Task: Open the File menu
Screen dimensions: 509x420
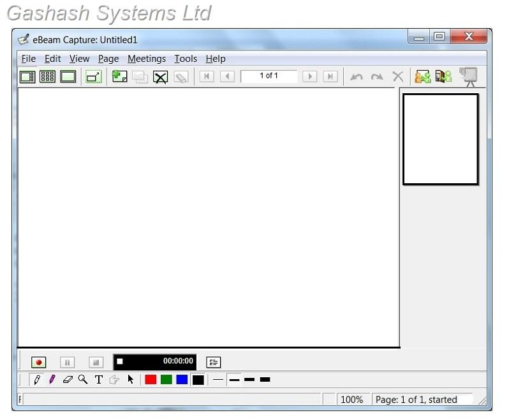Action: [28, 59]
